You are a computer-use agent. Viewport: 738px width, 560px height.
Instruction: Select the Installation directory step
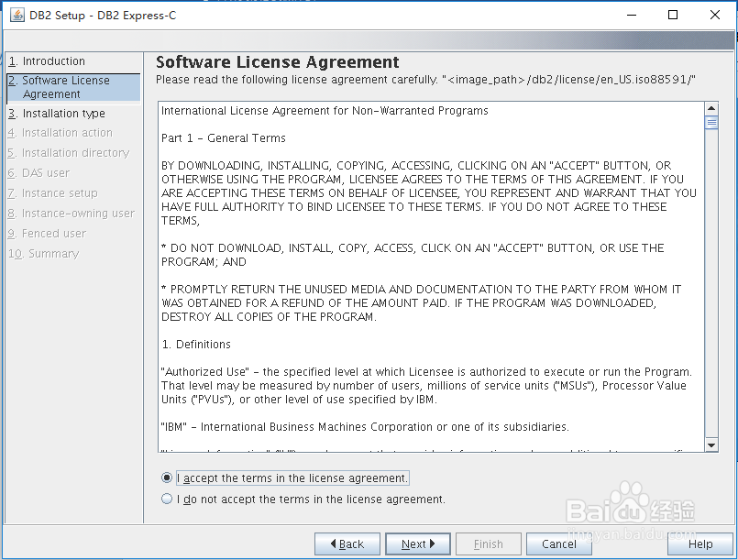69,153
